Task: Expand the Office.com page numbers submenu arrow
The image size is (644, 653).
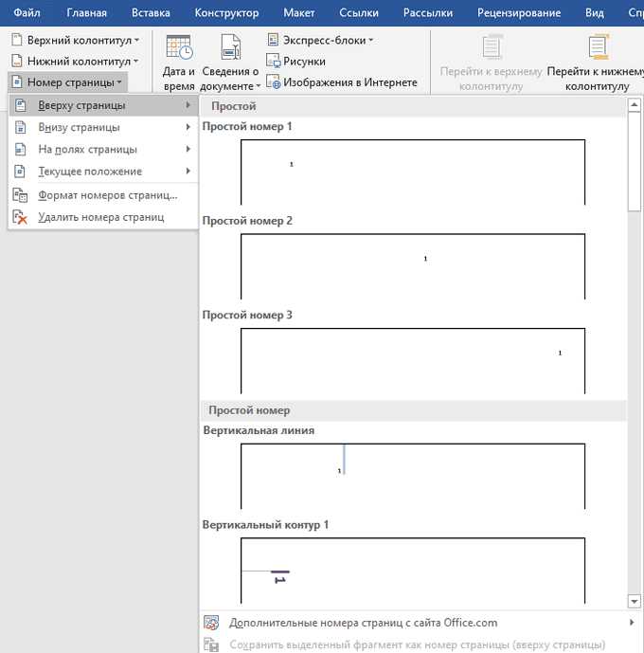Action: (632, 623)
